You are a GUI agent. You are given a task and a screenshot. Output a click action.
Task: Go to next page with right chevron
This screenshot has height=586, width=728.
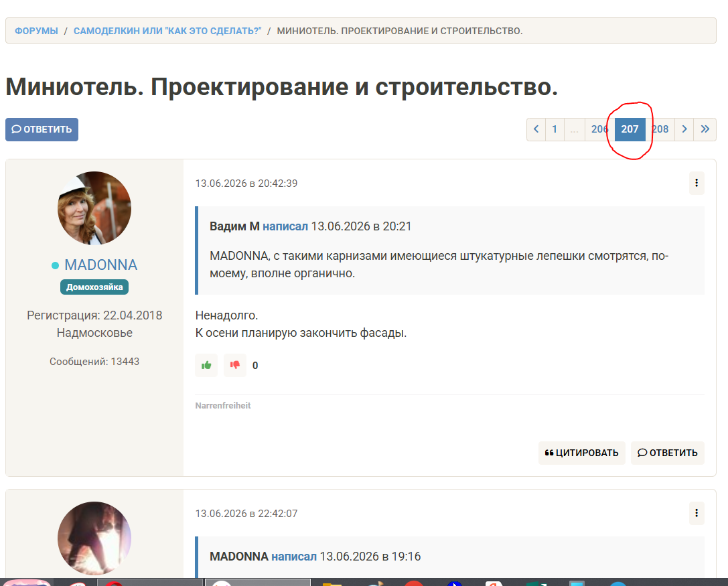pos(684,129)
